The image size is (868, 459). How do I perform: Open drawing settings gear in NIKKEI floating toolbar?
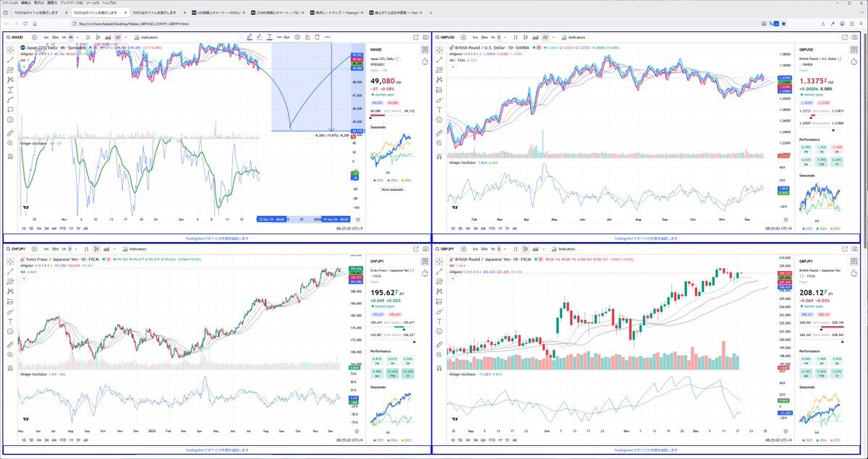point(297,37)
